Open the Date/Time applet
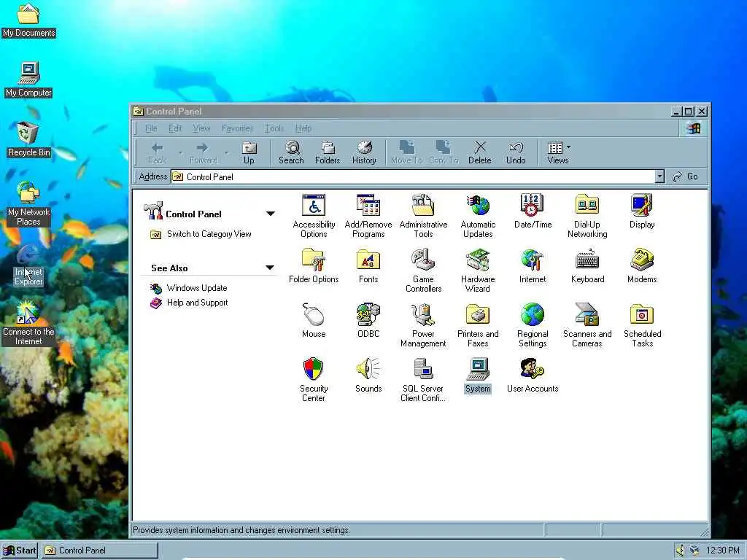Image resolution: width=747 pixels, height=560 pixels. (533, 211)
